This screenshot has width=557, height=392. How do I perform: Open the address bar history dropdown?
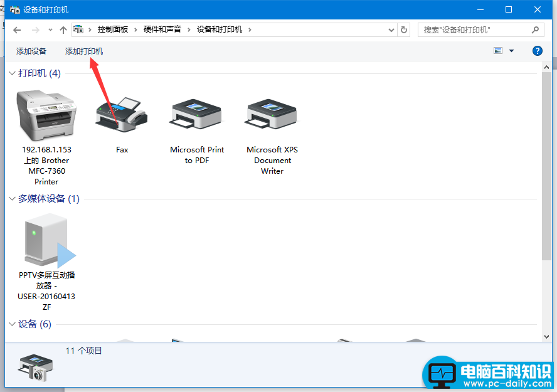click(391, 29)
